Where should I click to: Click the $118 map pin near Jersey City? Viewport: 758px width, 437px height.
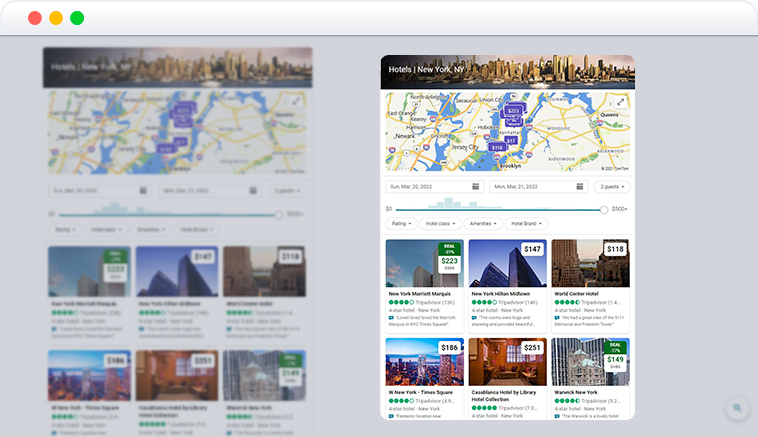click(x=497, y=147)
